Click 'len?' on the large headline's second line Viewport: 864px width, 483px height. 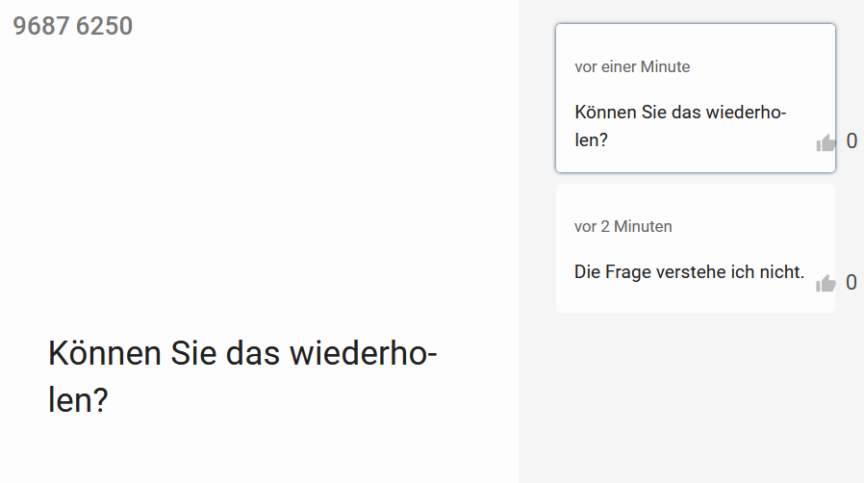pos(78,400)
